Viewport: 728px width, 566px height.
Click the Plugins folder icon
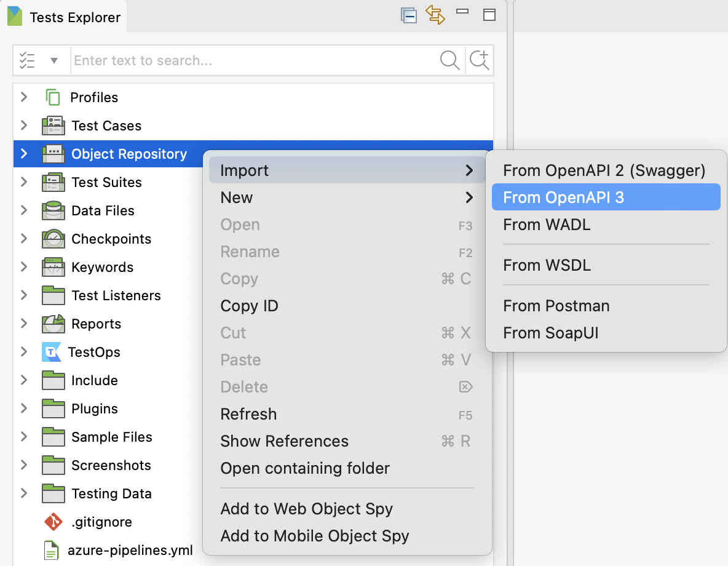pos(53,409)
